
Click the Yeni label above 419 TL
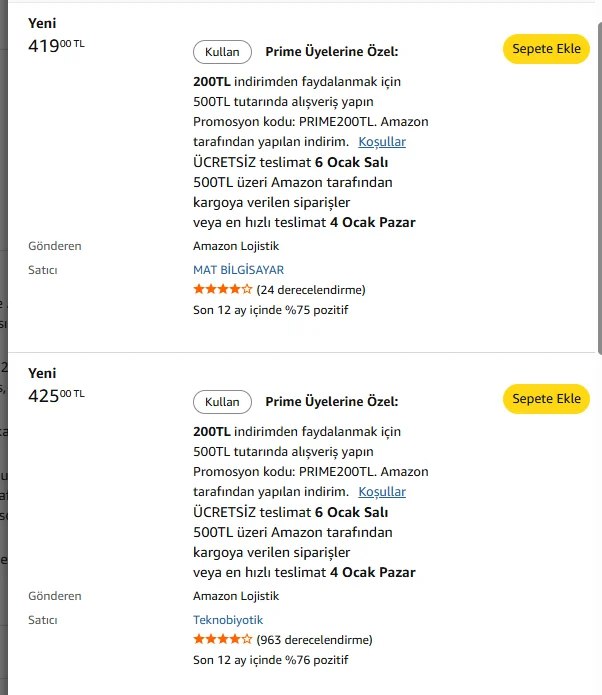tap(42, 23)
